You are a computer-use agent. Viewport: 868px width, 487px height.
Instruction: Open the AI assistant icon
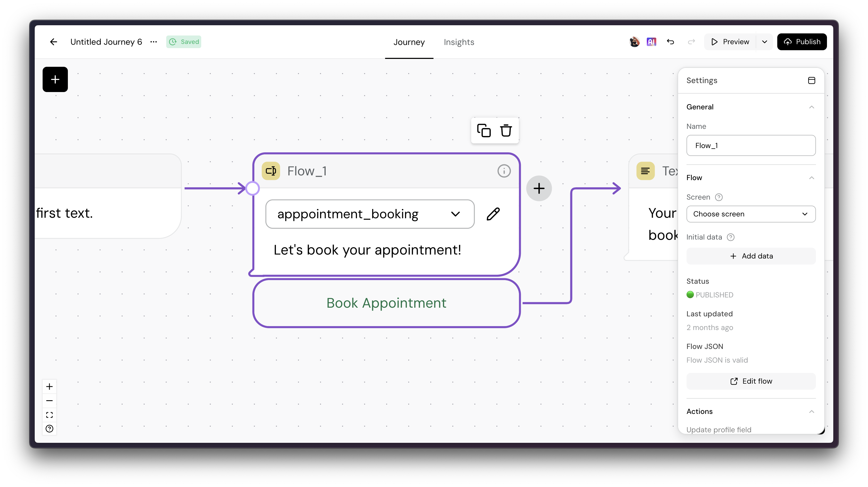pos(651,42)
